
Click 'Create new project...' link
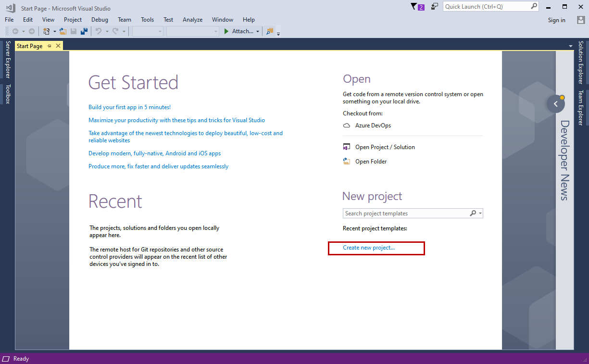[x=369, y=248]
